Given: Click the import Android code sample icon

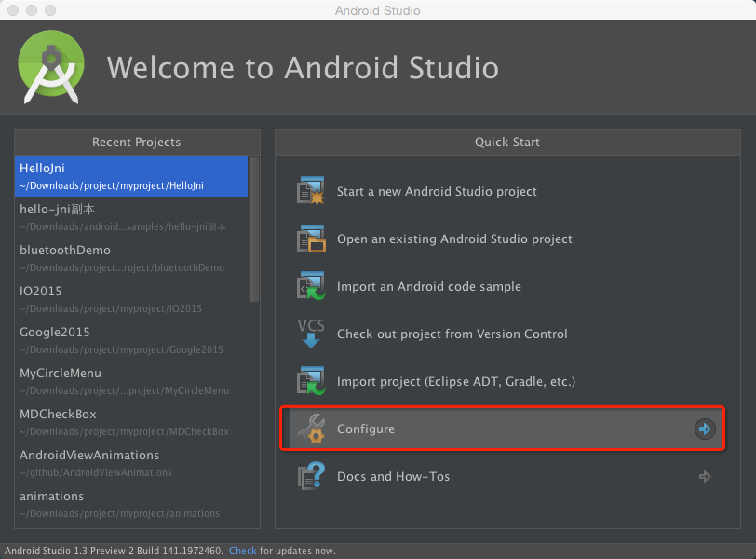Looking at the screenshot, I should [311, 286].
